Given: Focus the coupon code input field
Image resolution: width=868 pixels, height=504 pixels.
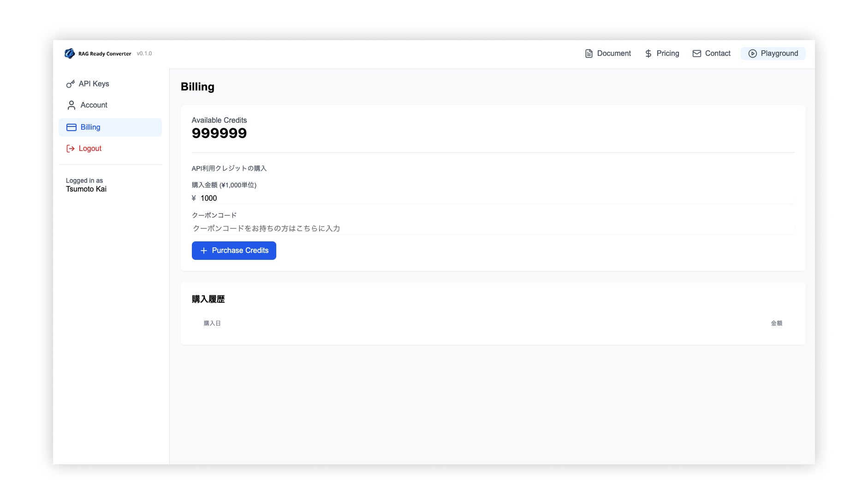Looking at the screenshot, I should 493,228.
